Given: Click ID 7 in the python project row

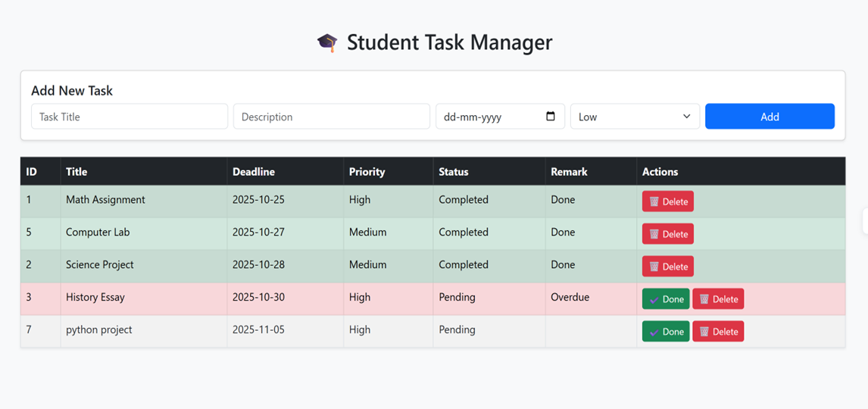Looking at the screenshot, I should tap(29, 330).
